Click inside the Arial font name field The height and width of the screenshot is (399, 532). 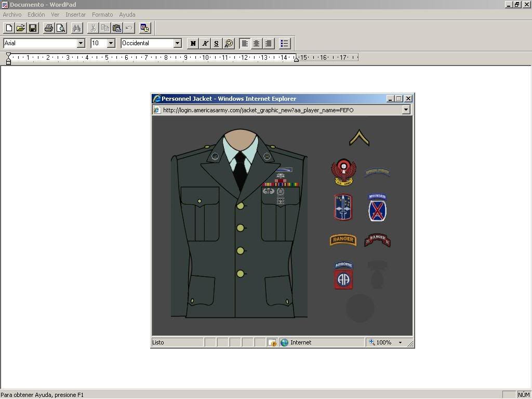tap(41, 43)
